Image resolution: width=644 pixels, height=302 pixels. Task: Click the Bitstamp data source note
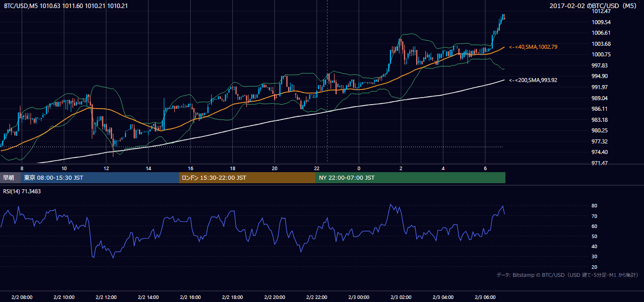(567, 275)
